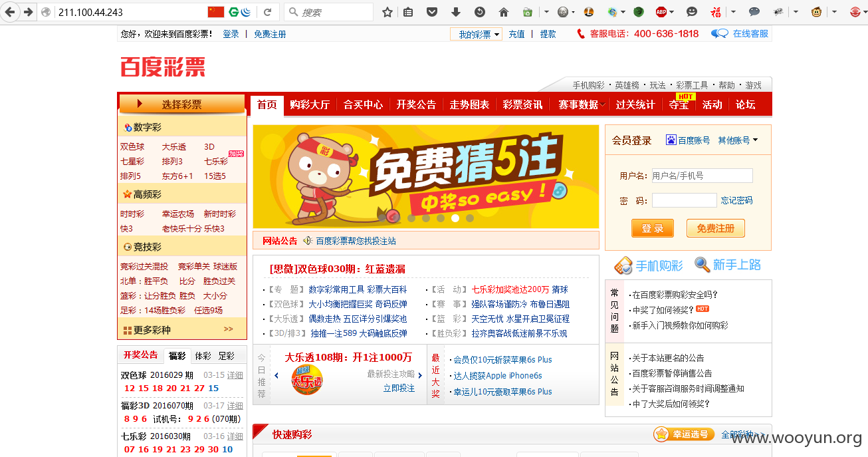Screen dimensions: 868x457
Task: Click the browser 搜索 search box
Action: [329, 12]
